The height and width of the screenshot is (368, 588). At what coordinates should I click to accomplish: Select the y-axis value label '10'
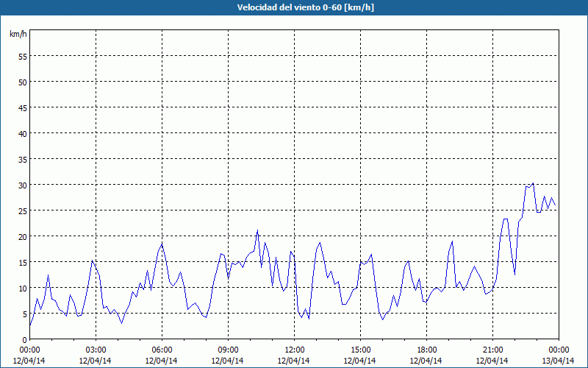(x=23, y=289)
